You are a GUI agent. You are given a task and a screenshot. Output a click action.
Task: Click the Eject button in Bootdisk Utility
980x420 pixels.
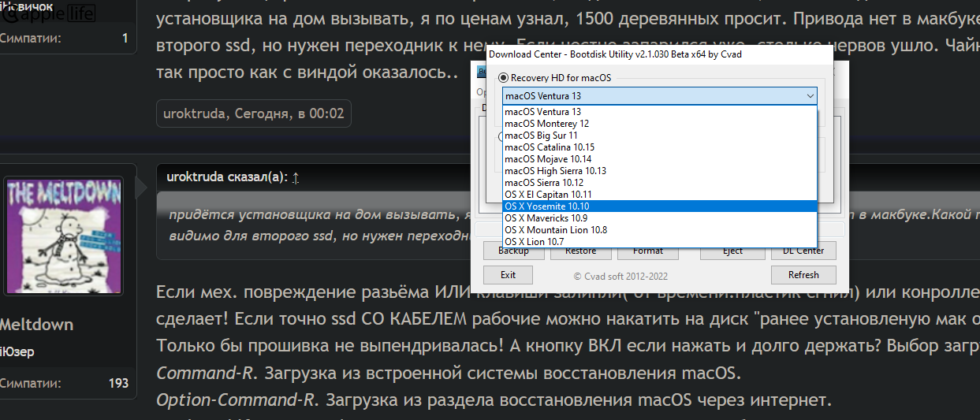732,251
